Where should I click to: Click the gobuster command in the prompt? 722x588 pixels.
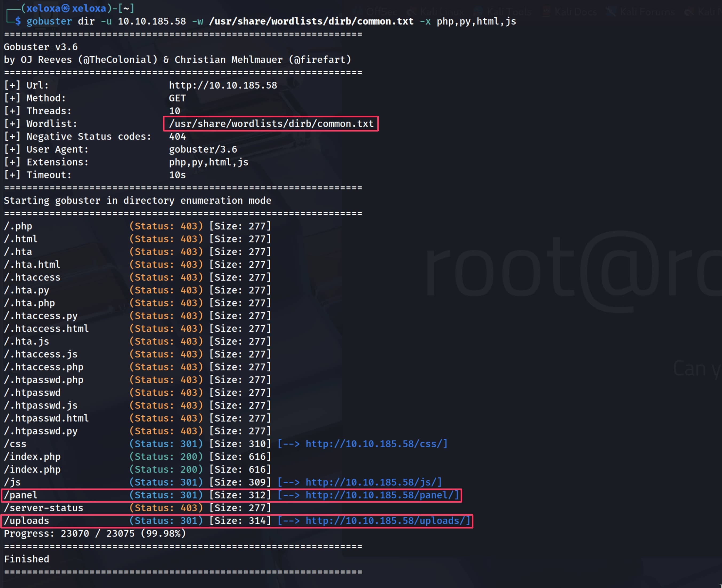[49, 21]
